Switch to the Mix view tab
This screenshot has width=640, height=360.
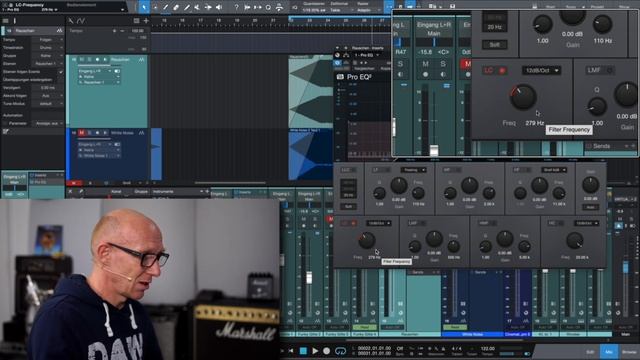[x=609, y=351]
